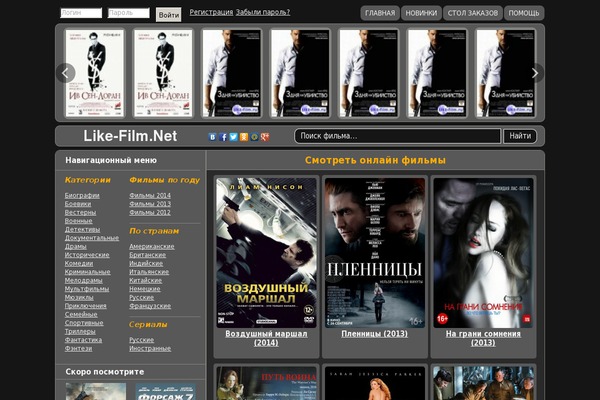Open the Мультфильмы category
The width and height of the screenshot is (600, 400).
pyautogui.click(x=86, y=289)
